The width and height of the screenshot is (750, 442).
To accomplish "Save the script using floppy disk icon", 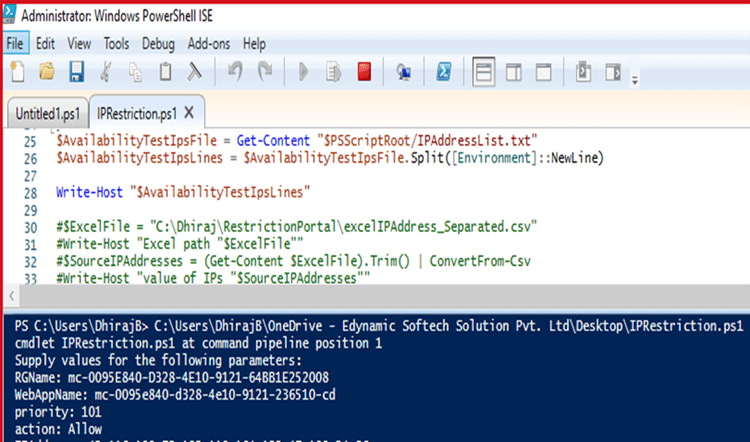I will pyautogui.click(x=77, y=72).
